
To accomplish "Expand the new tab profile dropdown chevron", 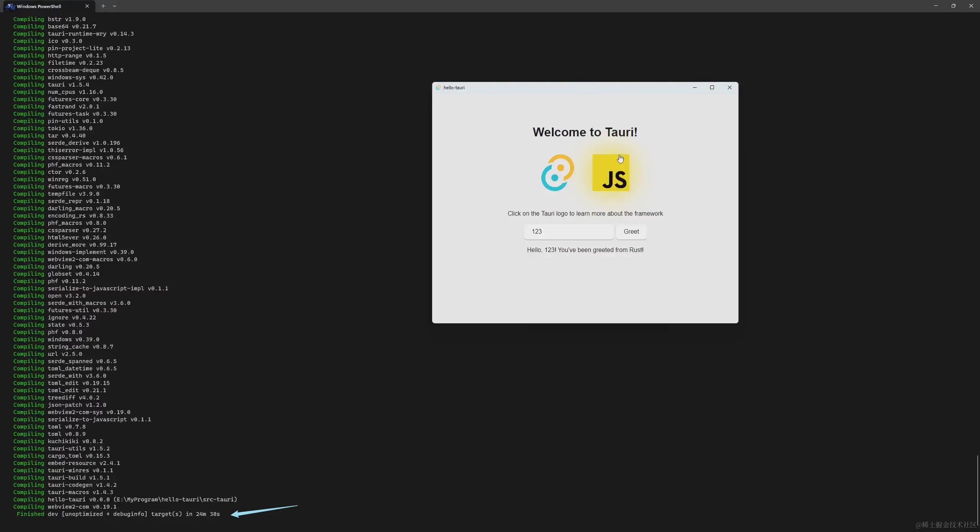I will point(114,6).
